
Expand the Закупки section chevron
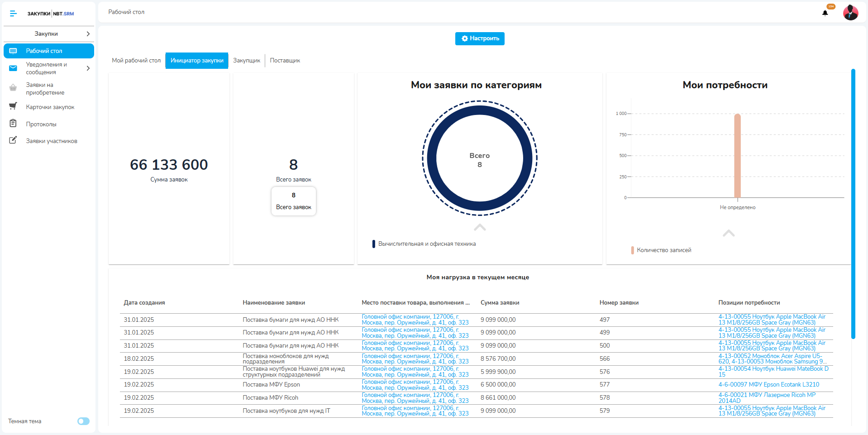[x=88, y=34]
